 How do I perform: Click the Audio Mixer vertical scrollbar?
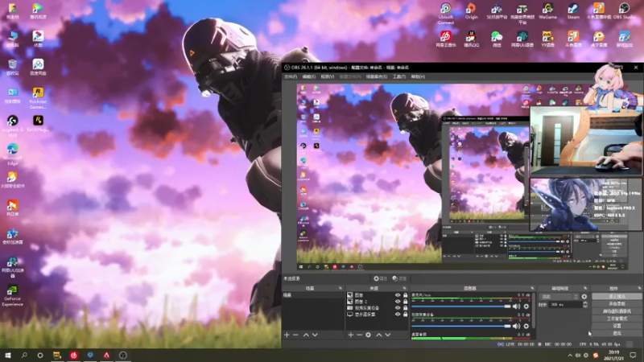click(533, 311)
